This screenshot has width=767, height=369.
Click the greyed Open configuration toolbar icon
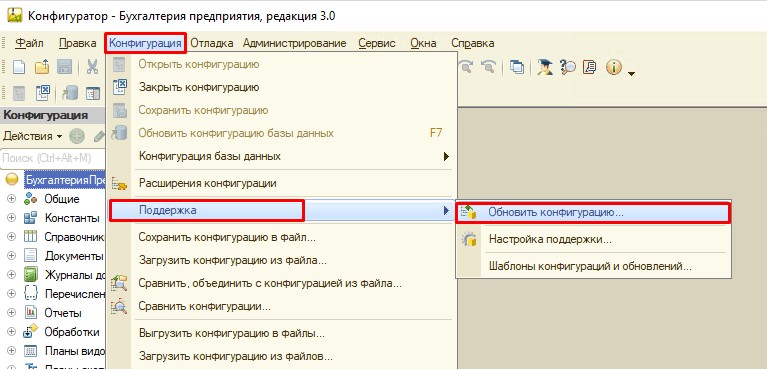coord(19,92)
